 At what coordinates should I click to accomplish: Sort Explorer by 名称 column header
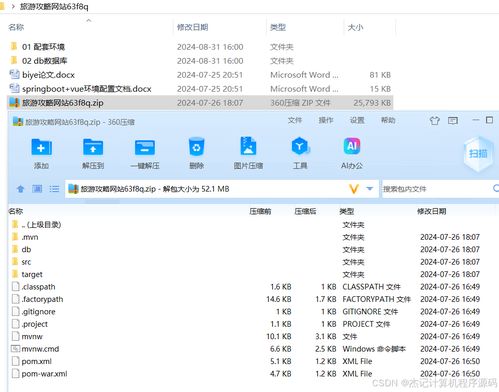point(16,27)
